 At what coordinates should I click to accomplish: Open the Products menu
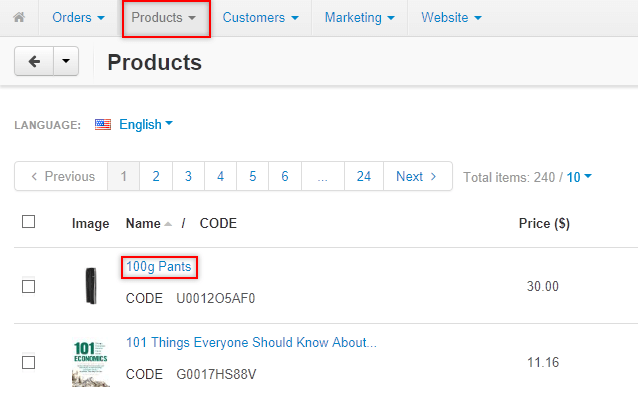[164, 17]
